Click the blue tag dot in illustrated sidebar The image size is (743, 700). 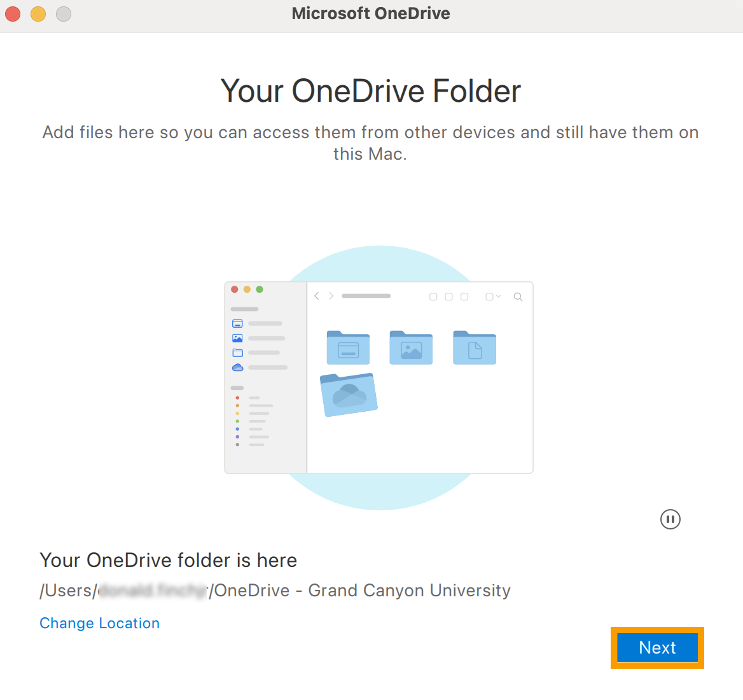click(237, 429)
